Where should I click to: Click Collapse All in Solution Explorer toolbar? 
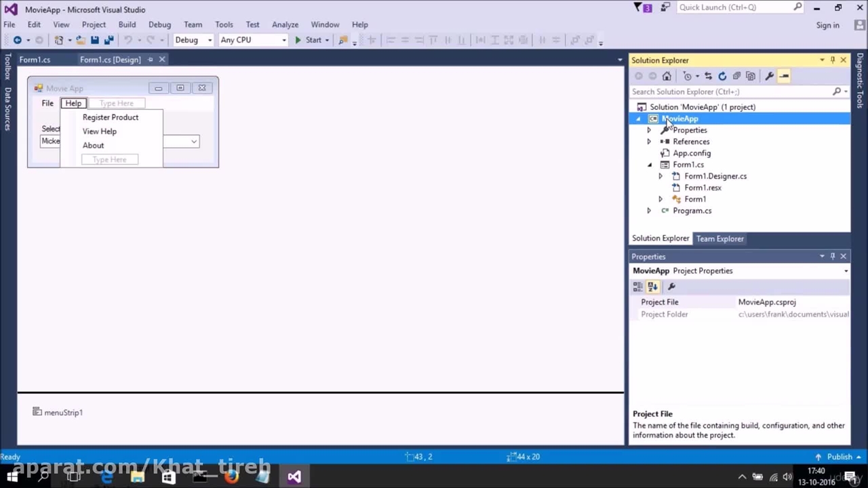[x=736, y=76]
